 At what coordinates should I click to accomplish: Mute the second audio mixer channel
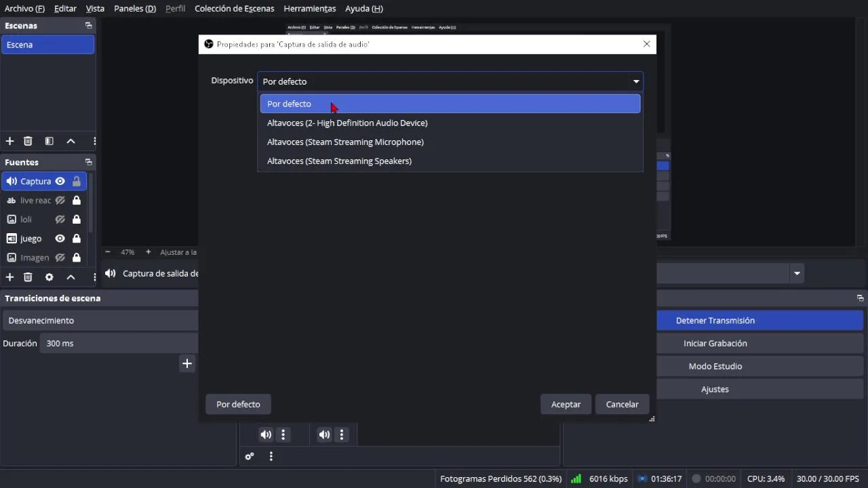point(324,435)
